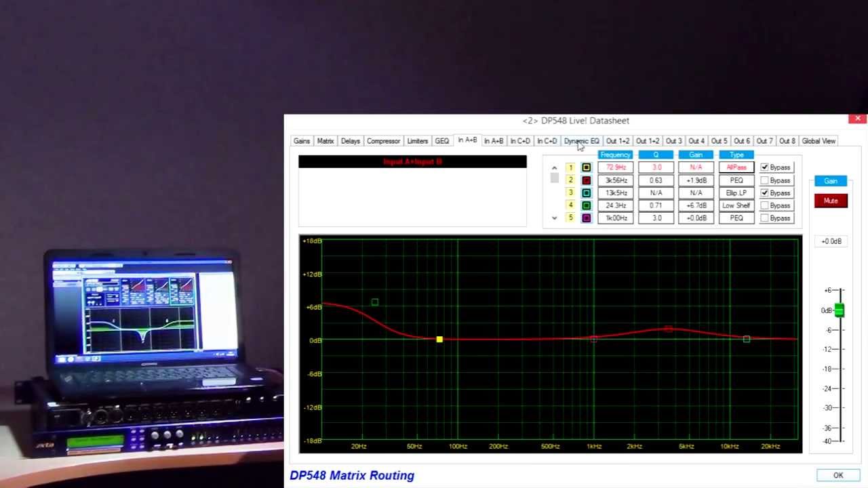
Task: Edit band 2 frequency 3k56Hz field
Action: pos(615,180)
